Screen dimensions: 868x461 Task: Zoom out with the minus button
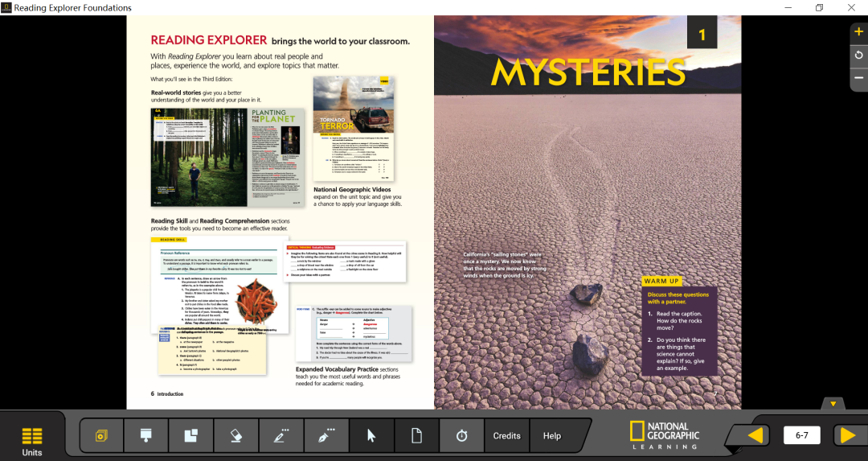[x=858, y=78]
